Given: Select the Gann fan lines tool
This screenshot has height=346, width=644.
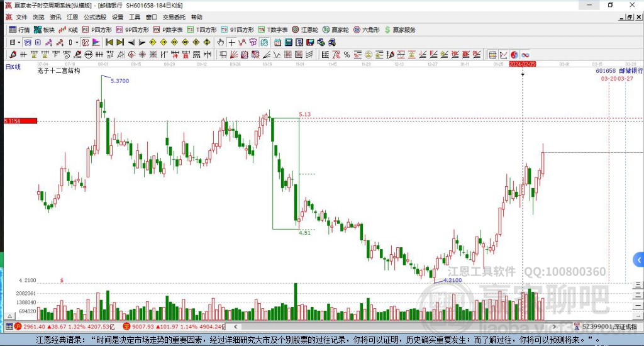Looking at the screenshot, I should [x=233, y=55].
